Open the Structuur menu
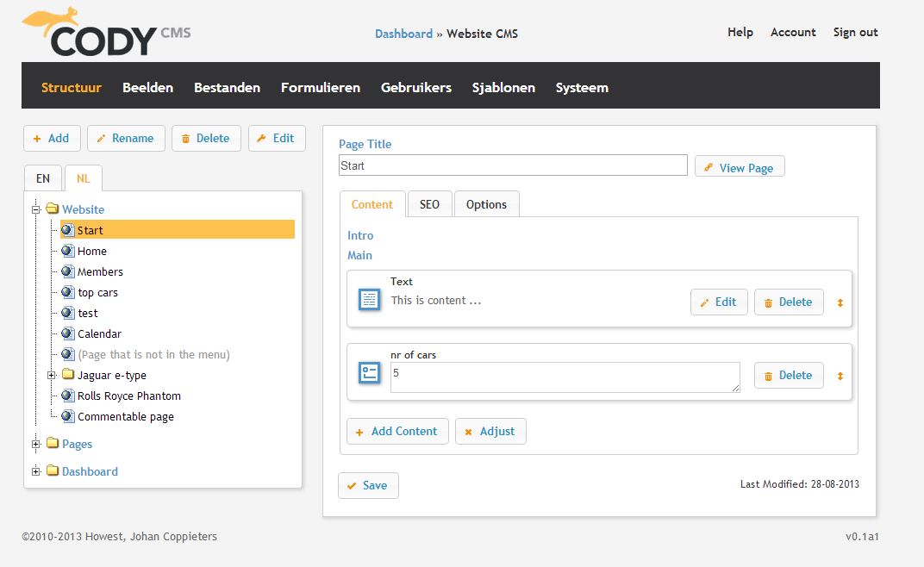 (x=72, y=87)
